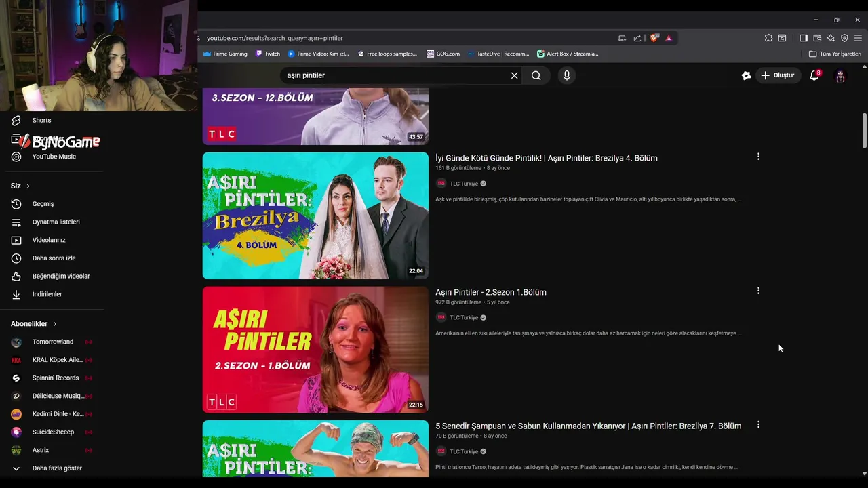Open Beğendiğim videolar liked videos
The height and width of the screenshot is (488, 868).
click(x=61, y=276)
